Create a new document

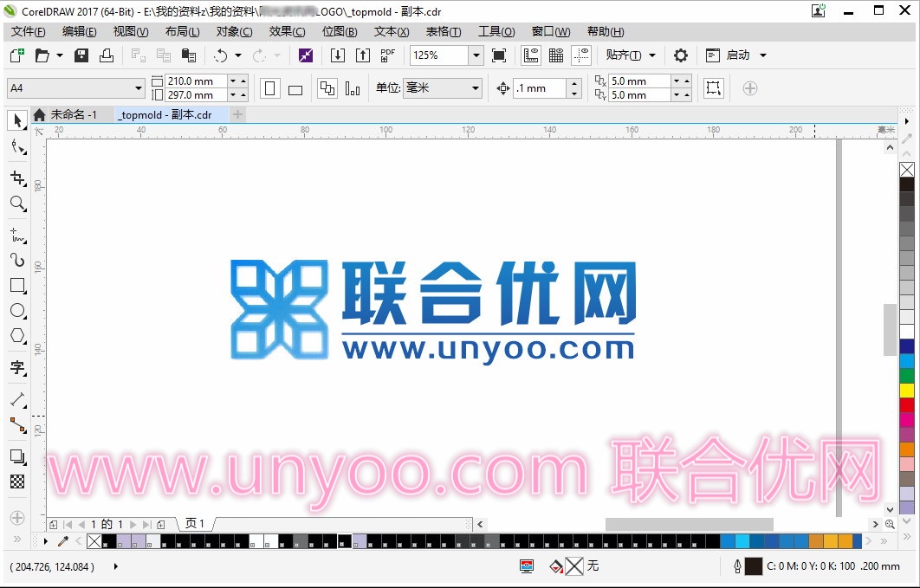coord(17,55)
